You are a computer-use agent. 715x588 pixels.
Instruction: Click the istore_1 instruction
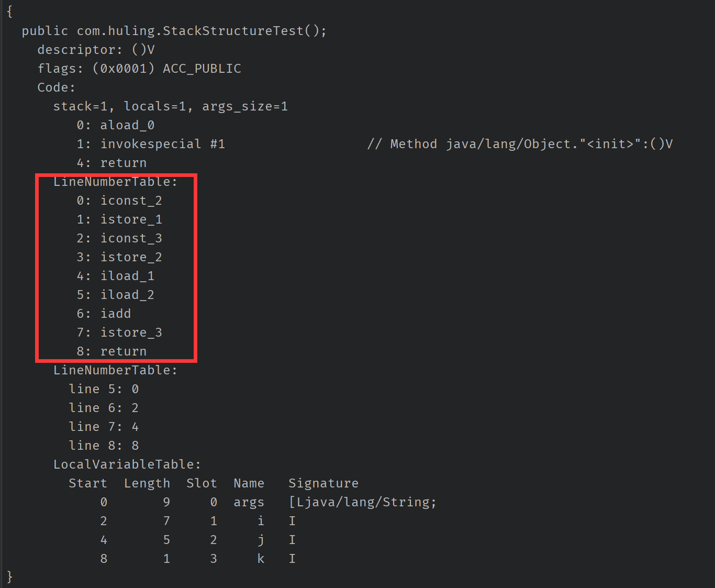[131, 219]
